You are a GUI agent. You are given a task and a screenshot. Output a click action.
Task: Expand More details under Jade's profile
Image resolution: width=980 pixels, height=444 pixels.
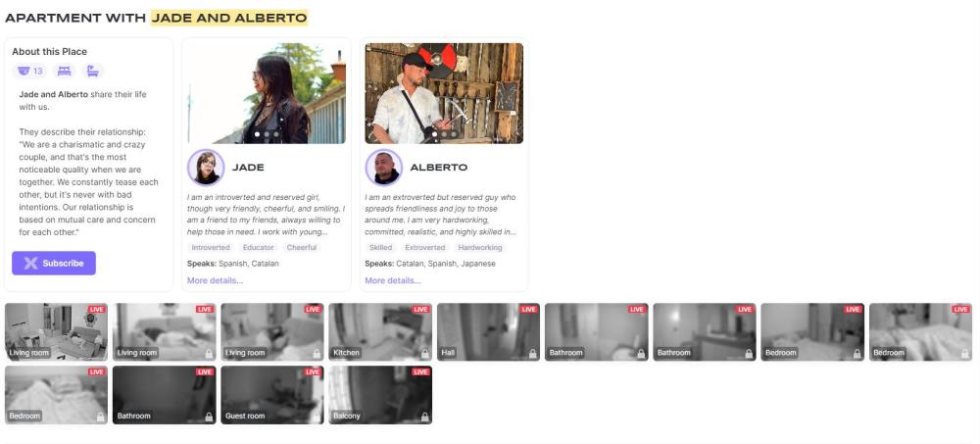pyautogui.click(x=215, y=280)
